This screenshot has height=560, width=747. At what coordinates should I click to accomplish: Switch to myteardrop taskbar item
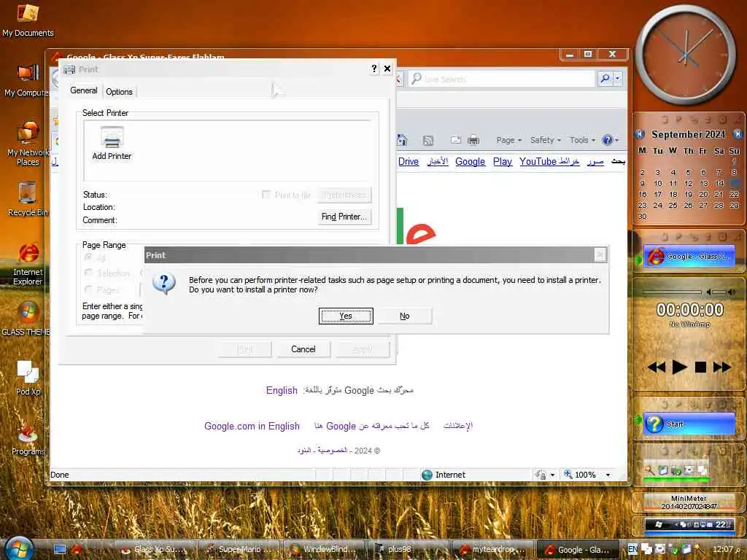pos(493,549)
